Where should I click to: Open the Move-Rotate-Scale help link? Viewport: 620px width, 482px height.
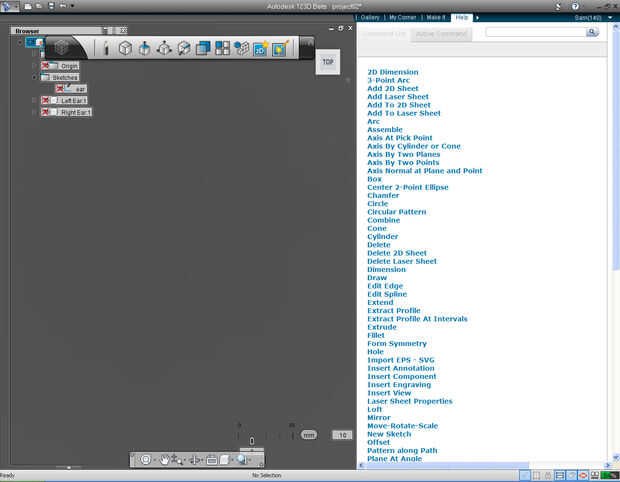point(403,426)
